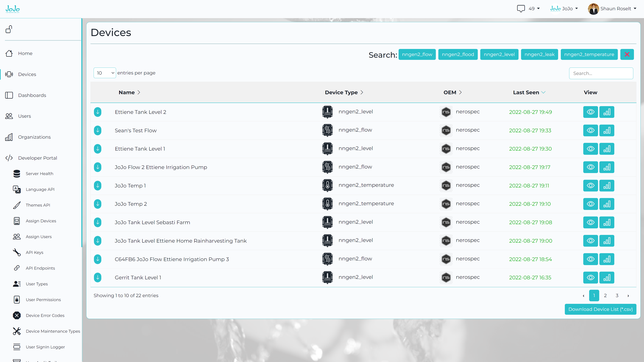Click eye icon for JoJo Temp 1
This screenshot has width=644, height=362.
click(590, 186)
